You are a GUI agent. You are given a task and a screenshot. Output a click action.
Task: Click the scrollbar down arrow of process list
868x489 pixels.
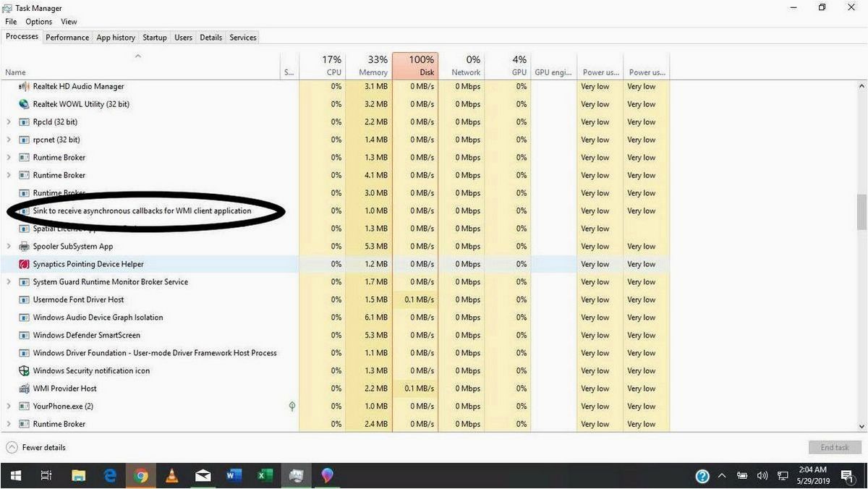[x=861, y=428]
